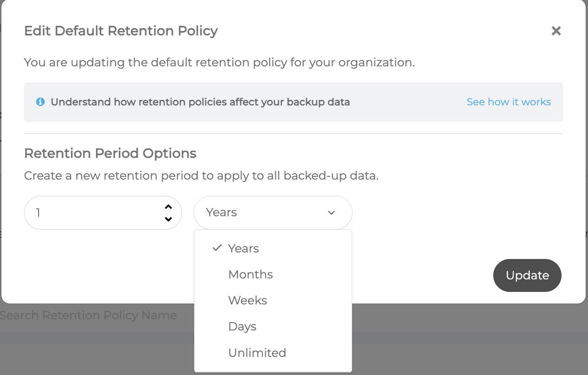Click the blue info icon in the banner
Image resolution: width=588 pixels, height=375 pixels.
click(x=40, y=102)
